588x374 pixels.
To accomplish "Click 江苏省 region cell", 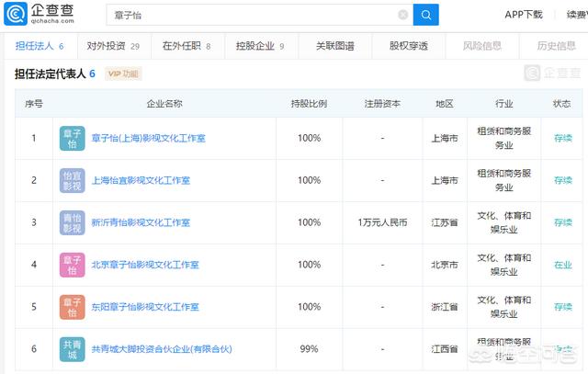I will pyautogui.click(x=445, y=222).
